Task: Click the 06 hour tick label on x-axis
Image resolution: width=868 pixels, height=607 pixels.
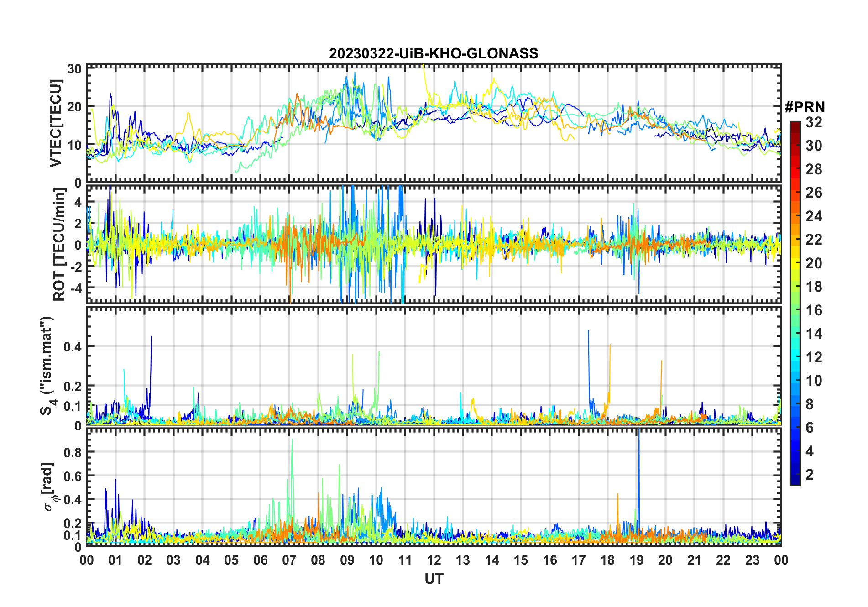Action: 260,560
